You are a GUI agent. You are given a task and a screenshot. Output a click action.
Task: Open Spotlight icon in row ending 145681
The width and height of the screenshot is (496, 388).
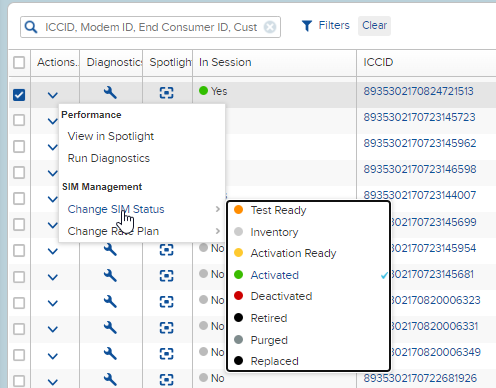click(166, 276)
